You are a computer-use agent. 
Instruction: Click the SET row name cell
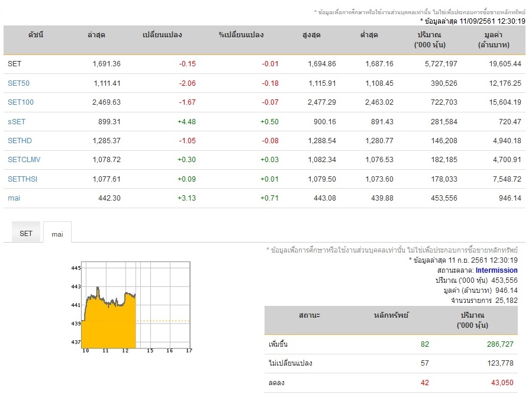coord(15,64)
